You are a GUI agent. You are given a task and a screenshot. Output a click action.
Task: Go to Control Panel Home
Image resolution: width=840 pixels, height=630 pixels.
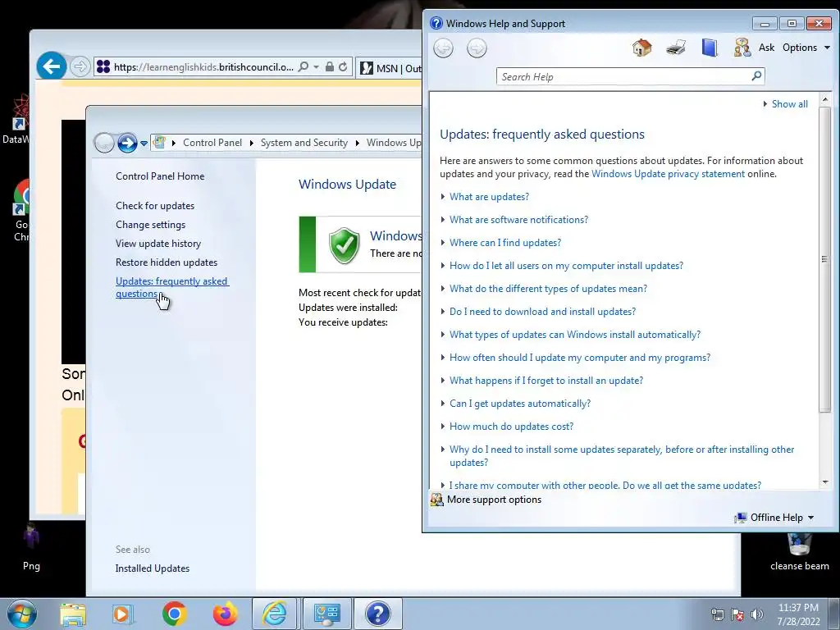pyautogui.click(x=160, y=176)
